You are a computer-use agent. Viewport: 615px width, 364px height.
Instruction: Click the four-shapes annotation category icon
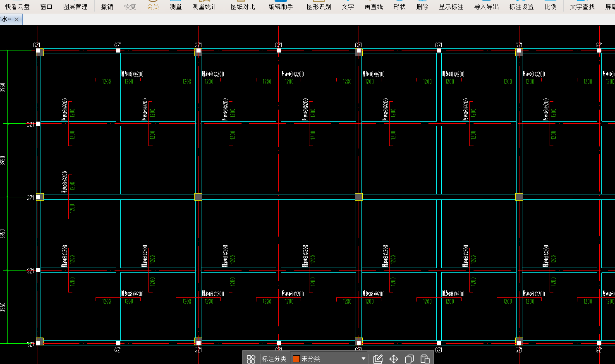click(x=251, y=359)
